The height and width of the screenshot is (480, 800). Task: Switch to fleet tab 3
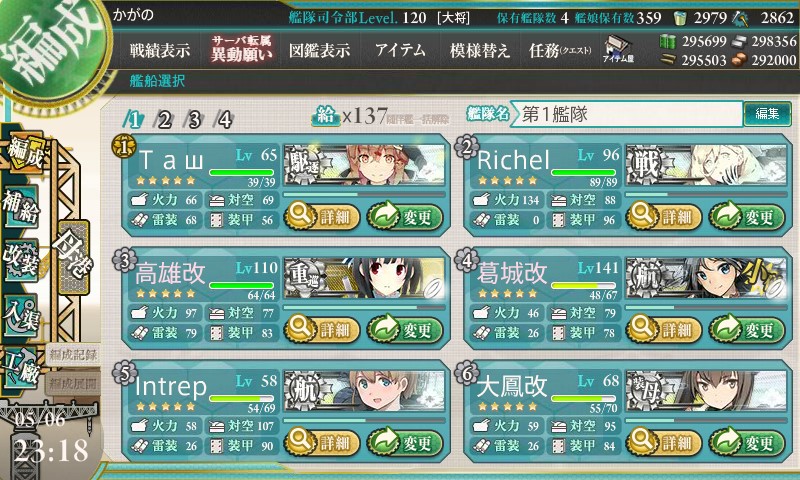click(x=194, y=120)
